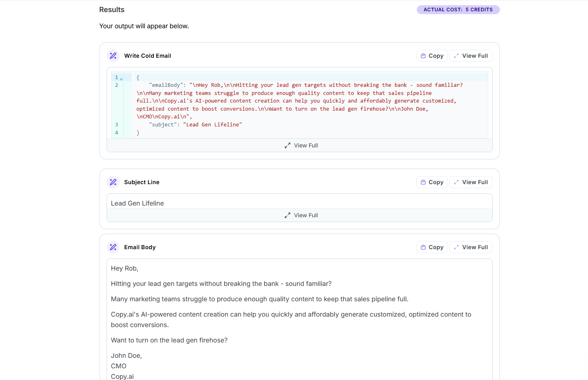The width and height of the screenshot is (588, 380).
Task: Click line number 2 in code gutter
Action: [117, 85]
